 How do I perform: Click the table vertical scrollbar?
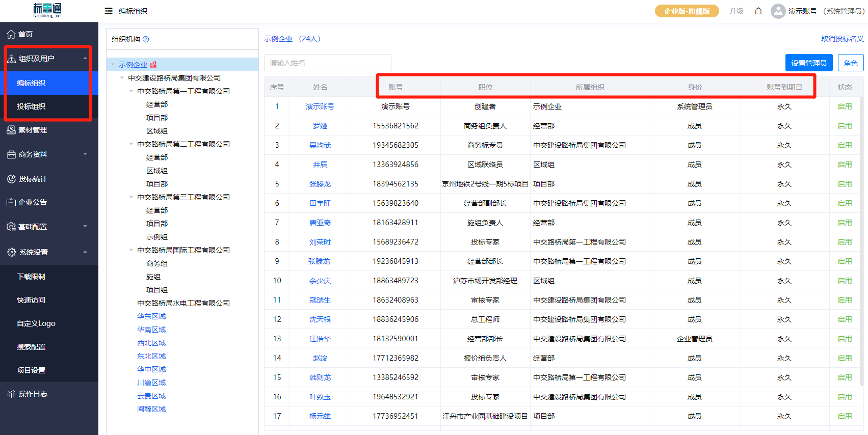click(x=861, y=242)
